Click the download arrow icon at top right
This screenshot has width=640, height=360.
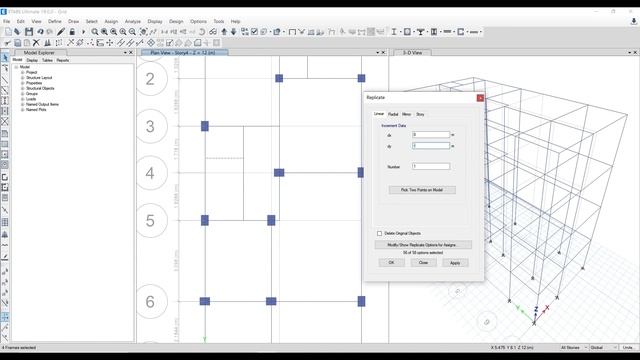[633, 21]
